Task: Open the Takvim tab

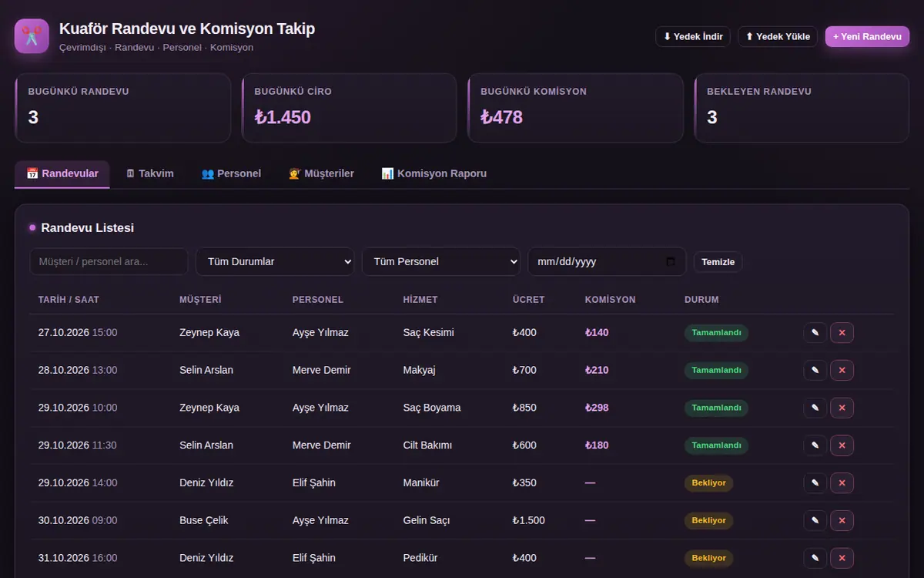Action: [x=149, y=174]
